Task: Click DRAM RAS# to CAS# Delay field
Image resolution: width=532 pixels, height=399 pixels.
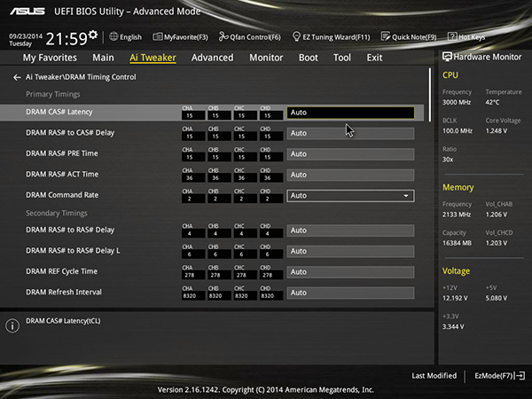Action: (x=350, y=133)
